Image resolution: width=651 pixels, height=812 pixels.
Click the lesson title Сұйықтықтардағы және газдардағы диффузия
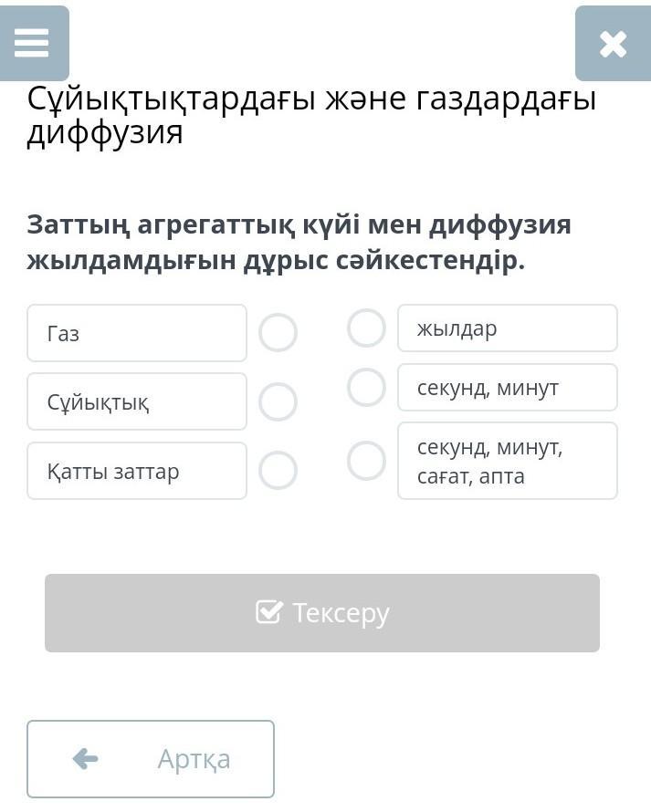pyautogui.click(x=311, y=115)
